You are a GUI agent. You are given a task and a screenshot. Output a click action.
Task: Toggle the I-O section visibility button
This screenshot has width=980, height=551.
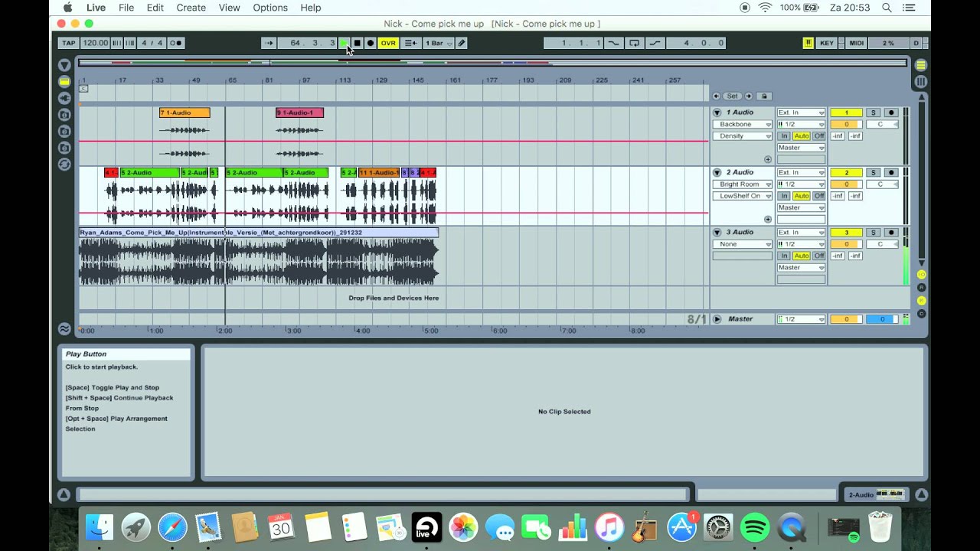[x=921, y=275]
